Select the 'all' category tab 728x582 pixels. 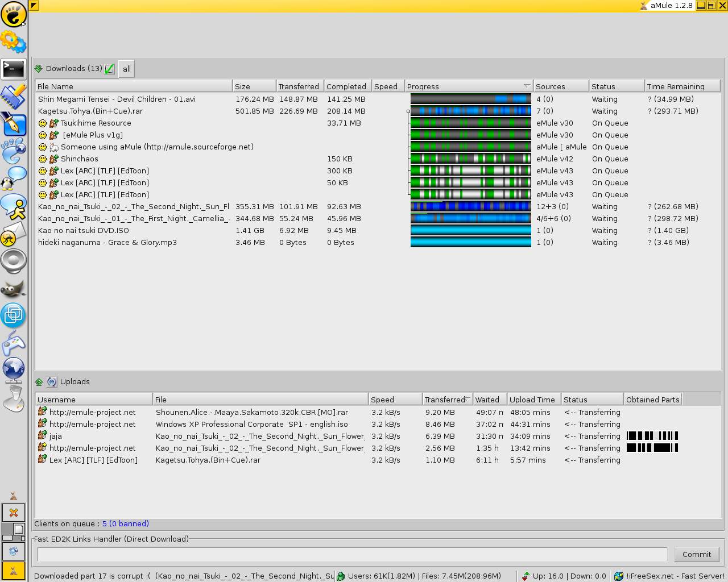click(x=126, y=69)
